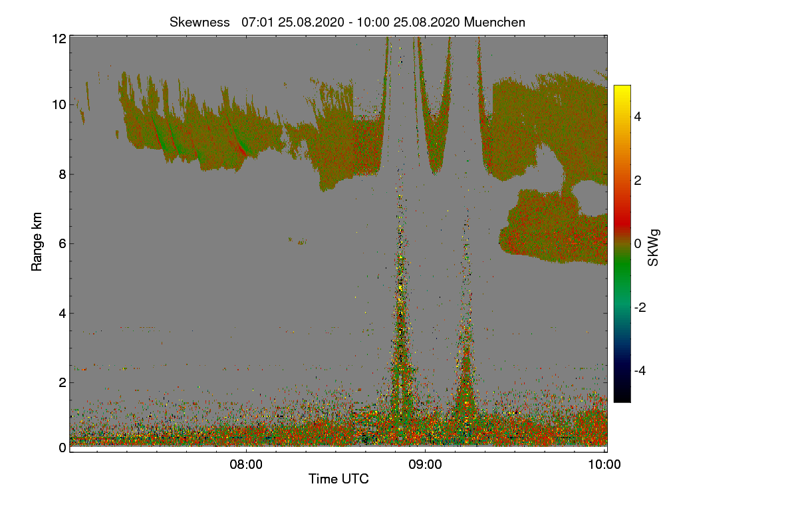Click the 09:00 time tick label
The width and height of the screenshot is (798, 532).
(x=426, y=465)
